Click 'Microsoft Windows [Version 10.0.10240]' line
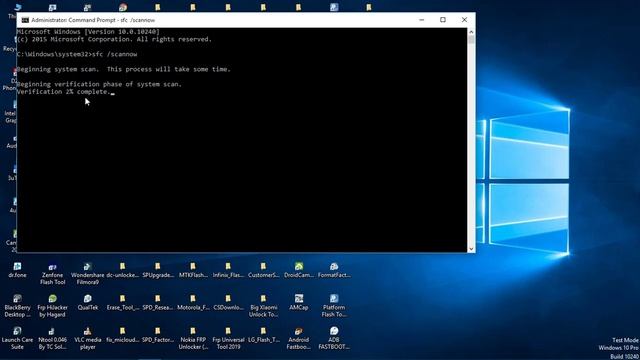The width and height of the screenshot is (640, 360). (88, 31)
